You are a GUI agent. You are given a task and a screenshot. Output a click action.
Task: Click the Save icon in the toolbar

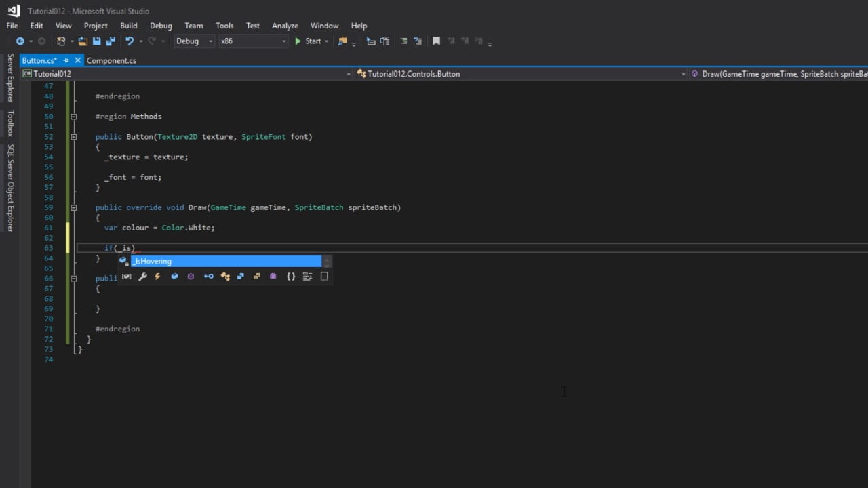[x=97, y=41]
